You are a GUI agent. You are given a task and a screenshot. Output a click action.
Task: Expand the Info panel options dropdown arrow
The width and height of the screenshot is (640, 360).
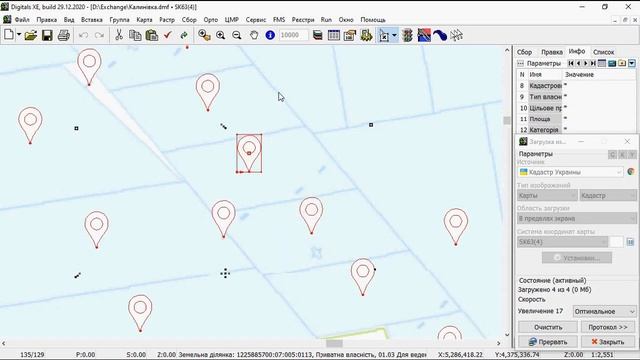pos(632,63)
